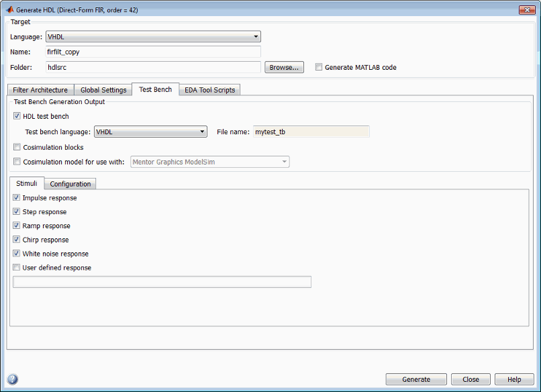
Task: Toggle the HDL test bench checkbox
Action: click(17, 117)
